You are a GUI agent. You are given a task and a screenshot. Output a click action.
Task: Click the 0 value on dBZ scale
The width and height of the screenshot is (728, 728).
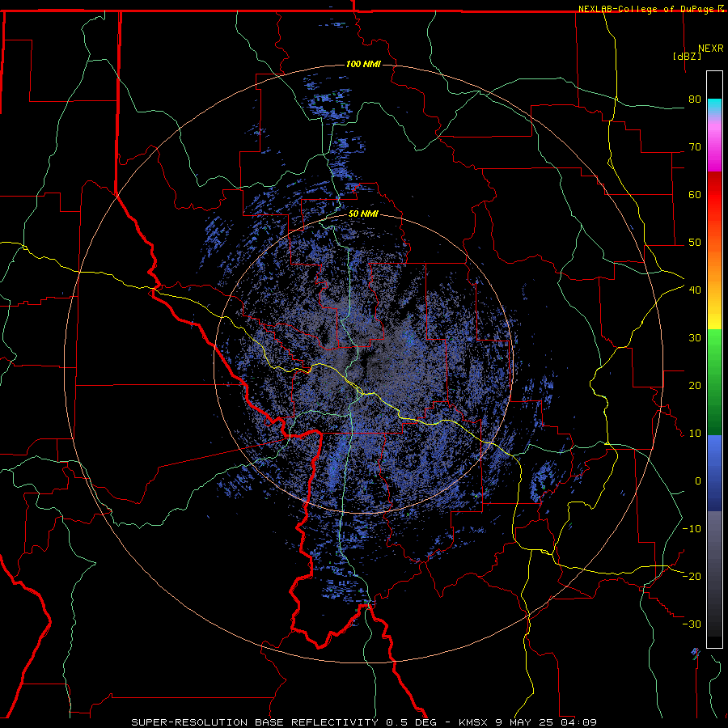tap(698, 481)
